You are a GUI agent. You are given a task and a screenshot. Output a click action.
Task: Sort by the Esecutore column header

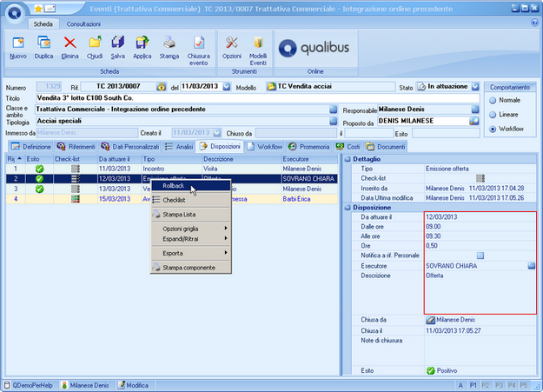pyautogui.click(x=309, y=159)
